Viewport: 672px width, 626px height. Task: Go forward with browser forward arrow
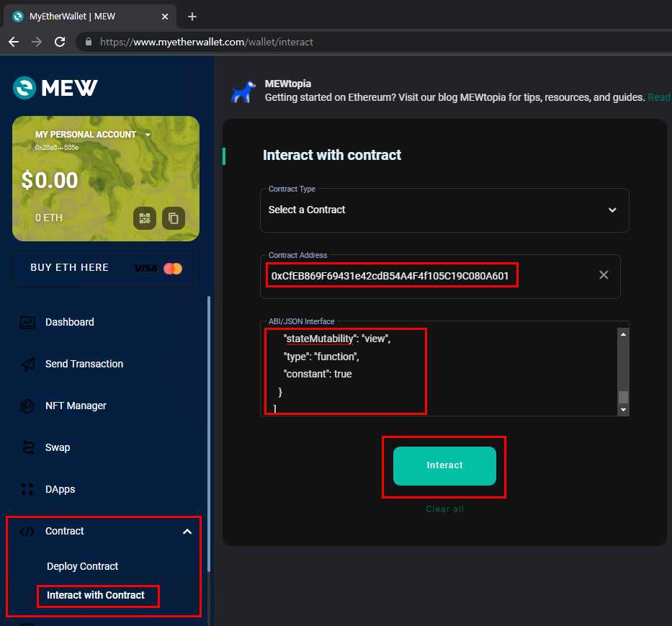point(37,42)
